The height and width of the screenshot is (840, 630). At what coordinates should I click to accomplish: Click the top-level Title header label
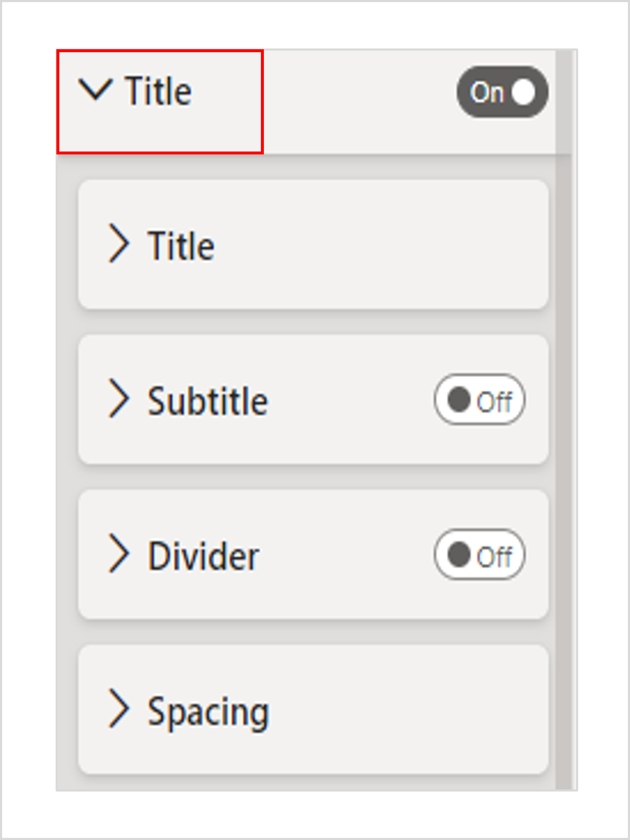[159, 91]
